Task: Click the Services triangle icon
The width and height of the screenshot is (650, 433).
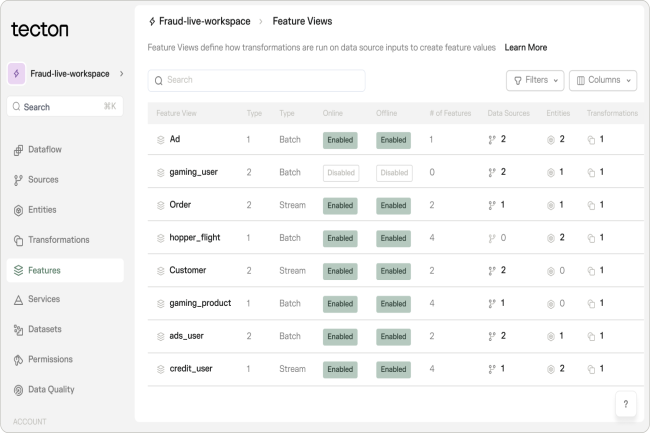Action: [x=18, y=299]
